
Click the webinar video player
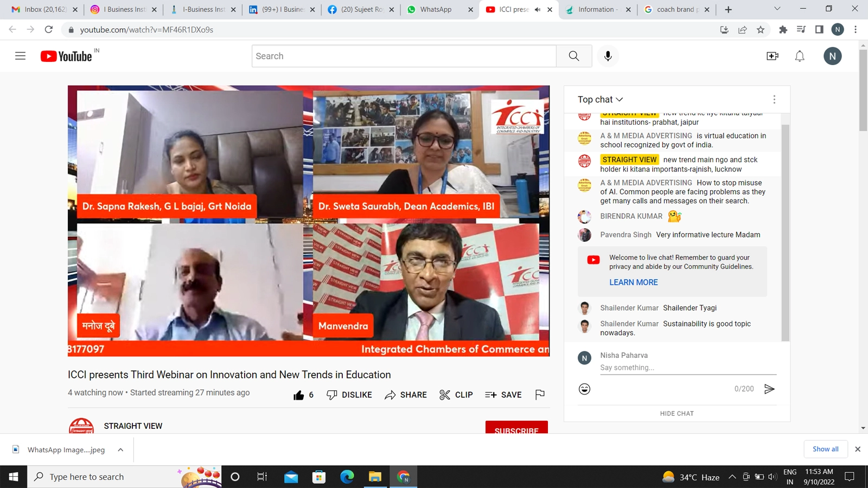point(309,221)
